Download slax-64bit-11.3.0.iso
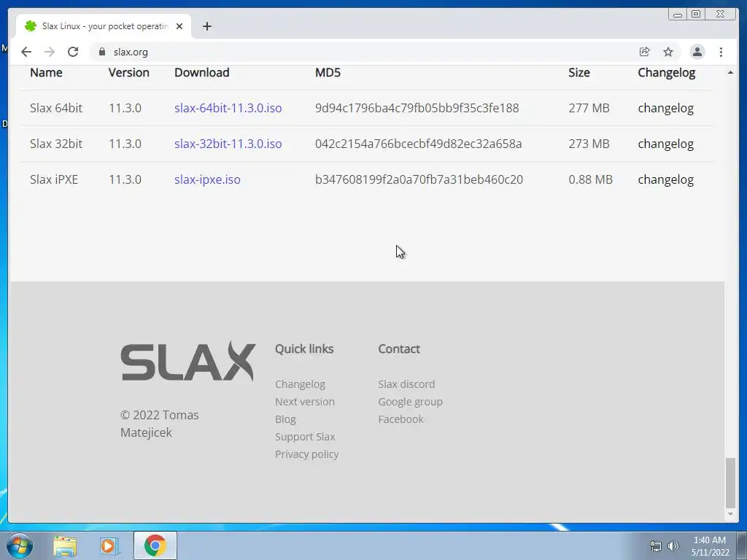 click(228, 108)
